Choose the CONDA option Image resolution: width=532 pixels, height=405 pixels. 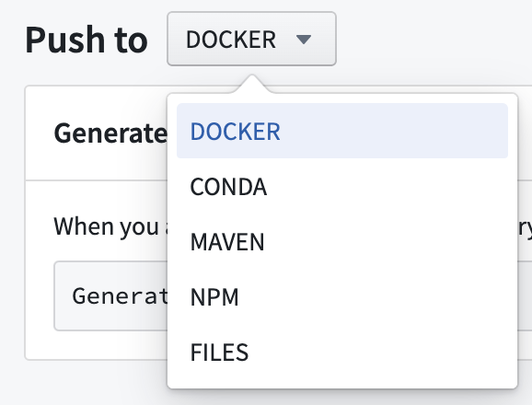point(342,186)
